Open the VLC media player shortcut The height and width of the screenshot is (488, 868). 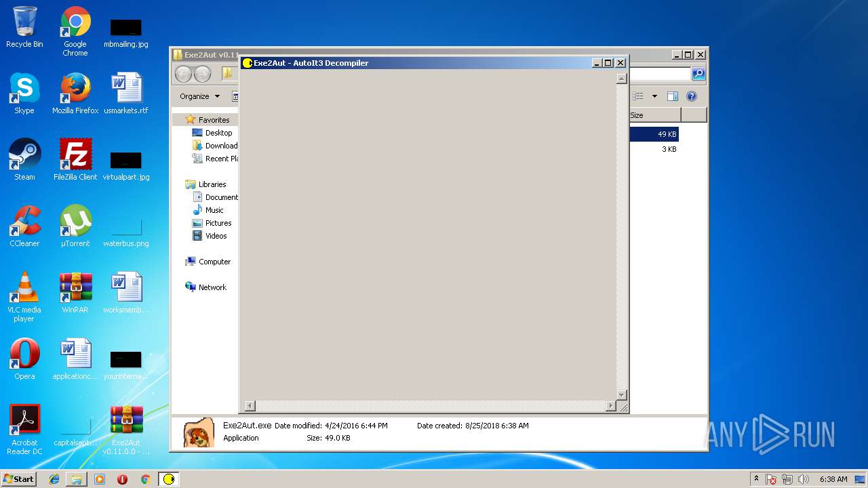pos(24,297)
